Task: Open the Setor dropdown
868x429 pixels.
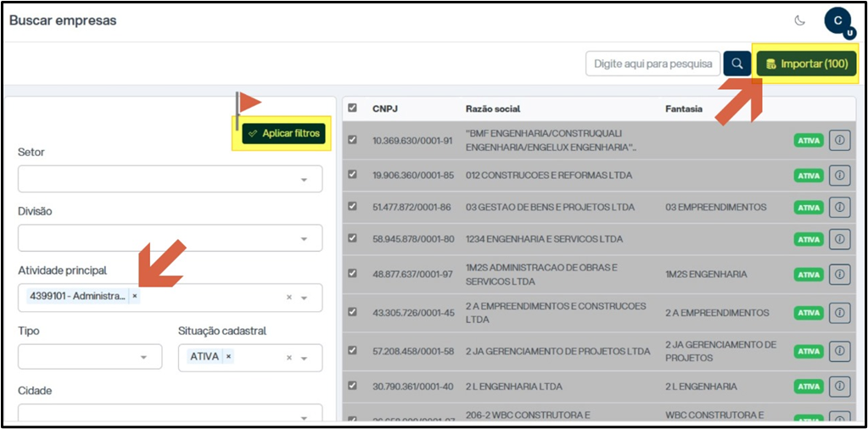Action: coord(170,179)
